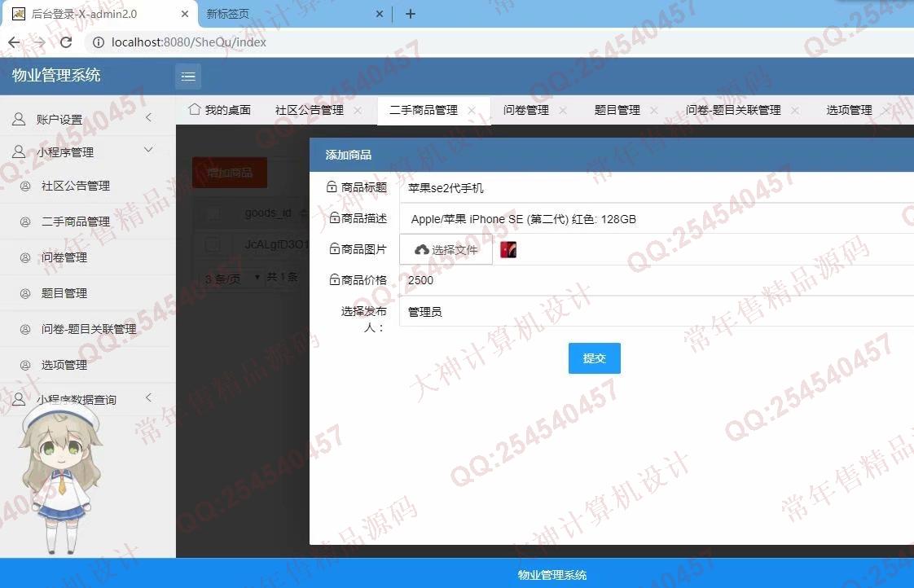Click the user icon beside 账户设置
Screen dimensions: 914x588
pos(19,119)
